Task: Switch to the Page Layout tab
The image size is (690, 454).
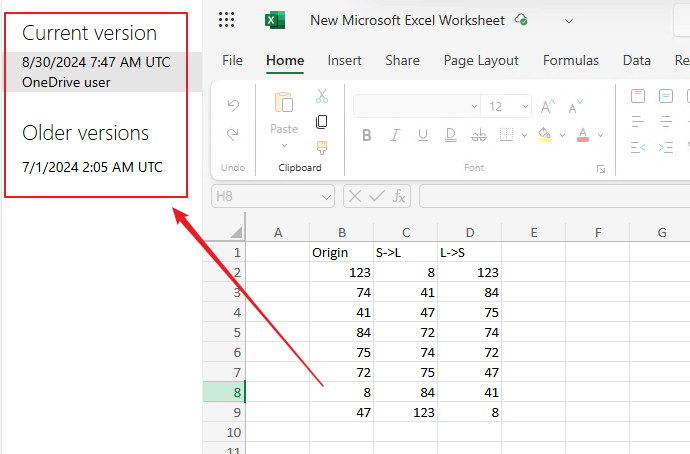Action: (481, 60)
